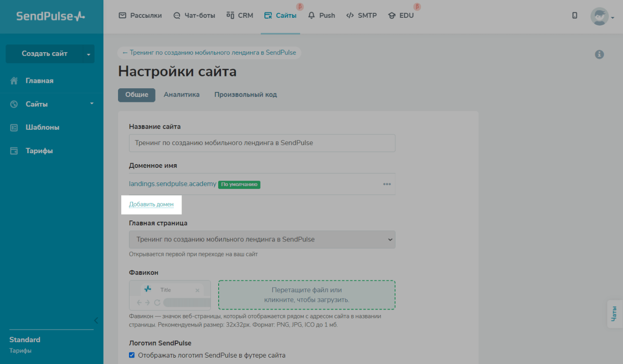
Task: Expand the Create site dropdown arrow
Action: pyautogui.click(x=88, y=54)
